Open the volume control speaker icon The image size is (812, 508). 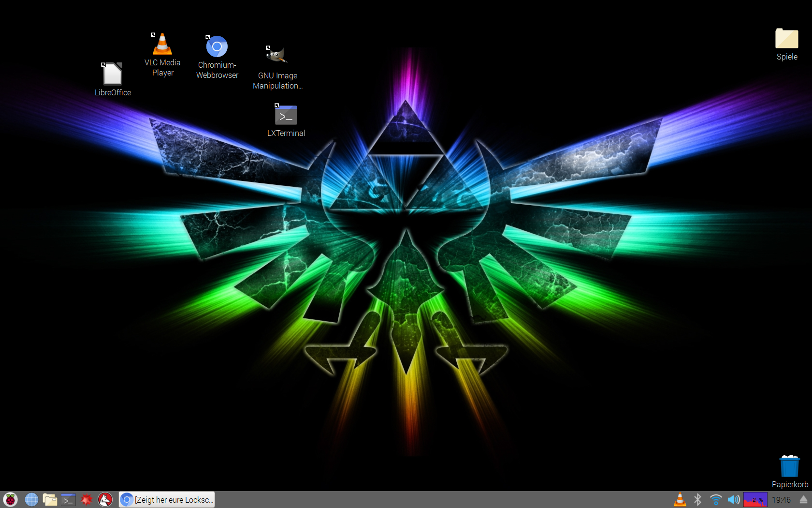tap(734, 499)
